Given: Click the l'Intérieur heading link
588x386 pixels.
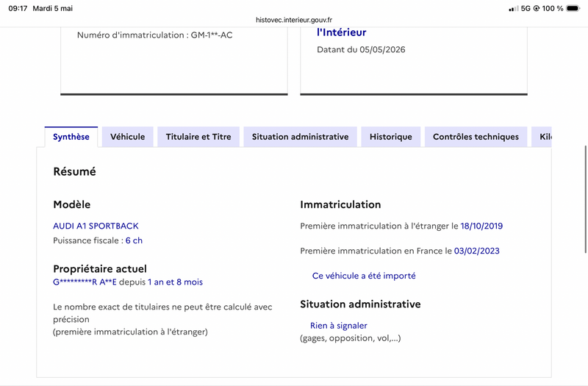Looking at the screenshot, I should pyautogui.click(x=341, y=32).
